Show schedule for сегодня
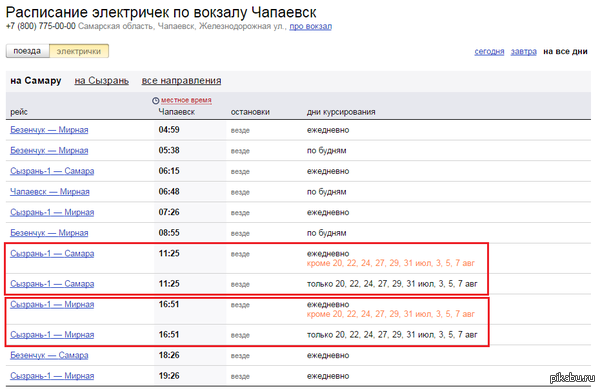 [489, 52]
